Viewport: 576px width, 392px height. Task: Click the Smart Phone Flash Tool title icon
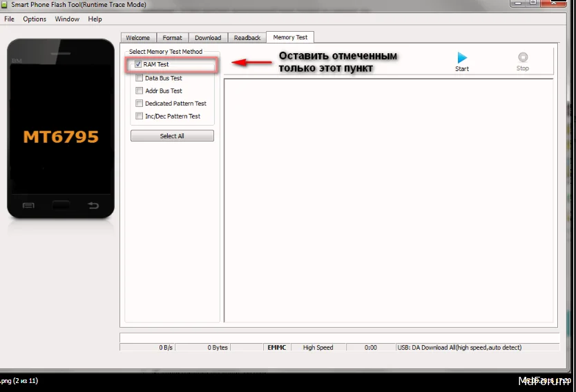[x=5, y=5]
